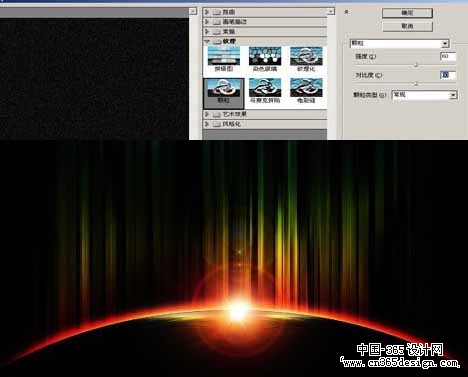Select the Texturizer filter thumbnail
The image size is (468, 377).
coord(306,59)
